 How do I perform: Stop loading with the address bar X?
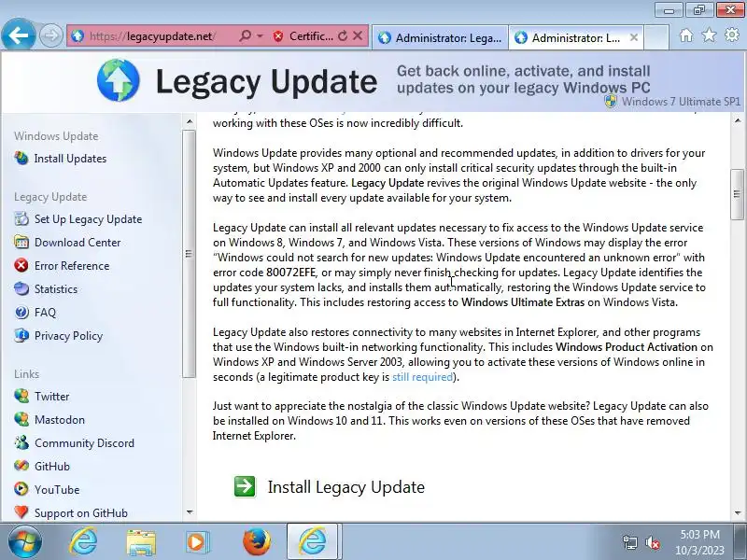pos(358,35)
